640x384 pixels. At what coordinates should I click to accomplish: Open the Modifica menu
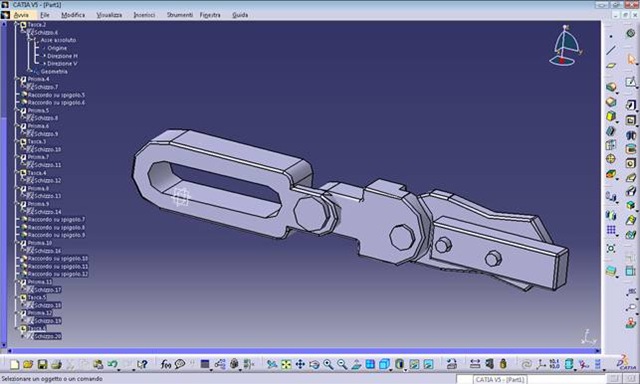coord(73,15)
